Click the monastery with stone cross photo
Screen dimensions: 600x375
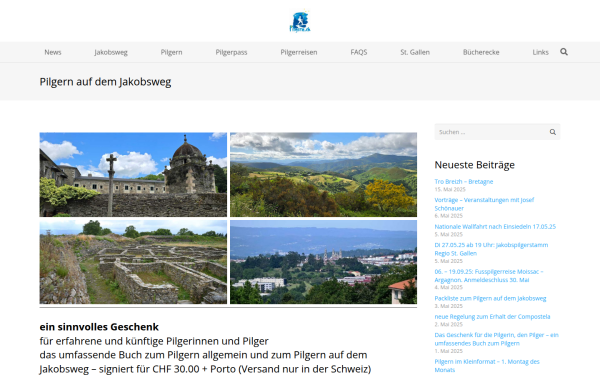click(x=133, y=174)
